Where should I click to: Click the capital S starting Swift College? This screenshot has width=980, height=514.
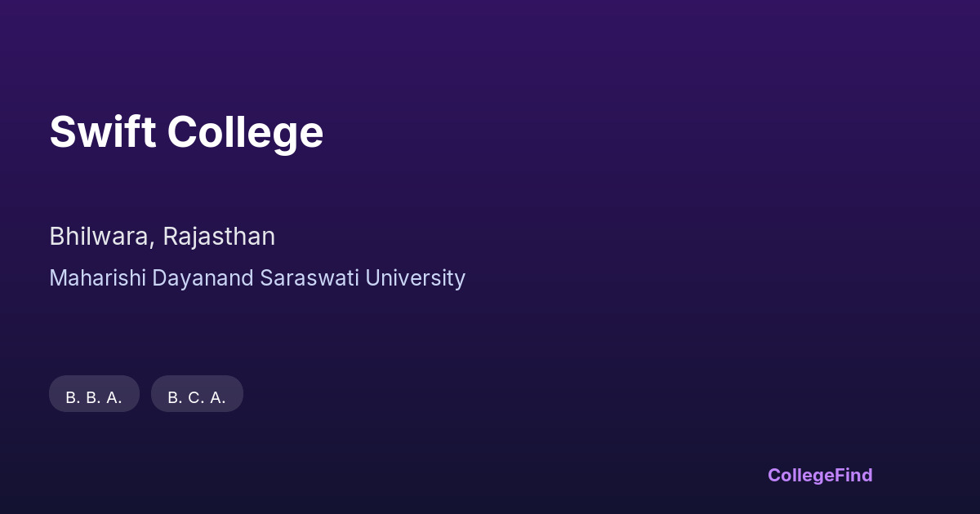pyautogui.click(x=61, y=132)
